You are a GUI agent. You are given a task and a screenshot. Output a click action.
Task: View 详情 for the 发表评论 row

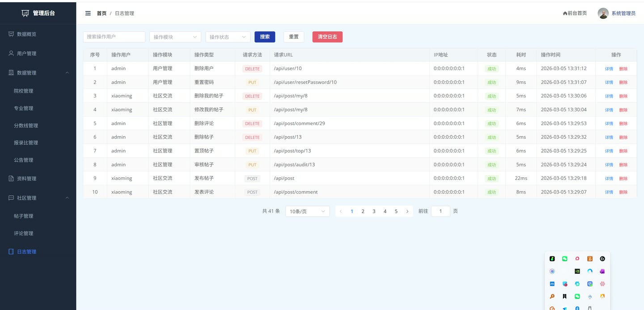click(x=609, y=192)
